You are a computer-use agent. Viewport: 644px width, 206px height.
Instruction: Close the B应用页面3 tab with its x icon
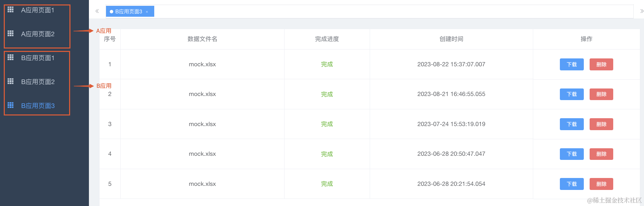[147, 12]
